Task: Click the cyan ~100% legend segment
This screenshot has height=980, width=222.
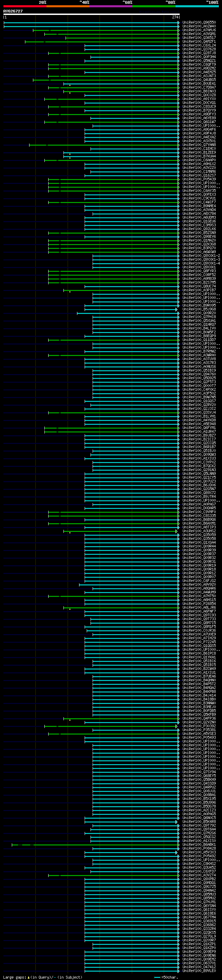Action: (197, 6)
